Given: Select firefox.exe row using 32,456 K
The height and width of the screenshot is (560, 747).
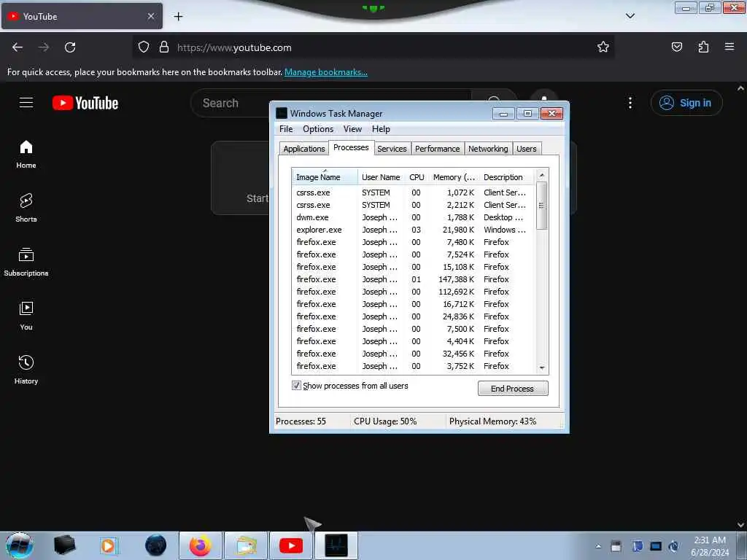Looking at the screenshot, I should [412, 354].
